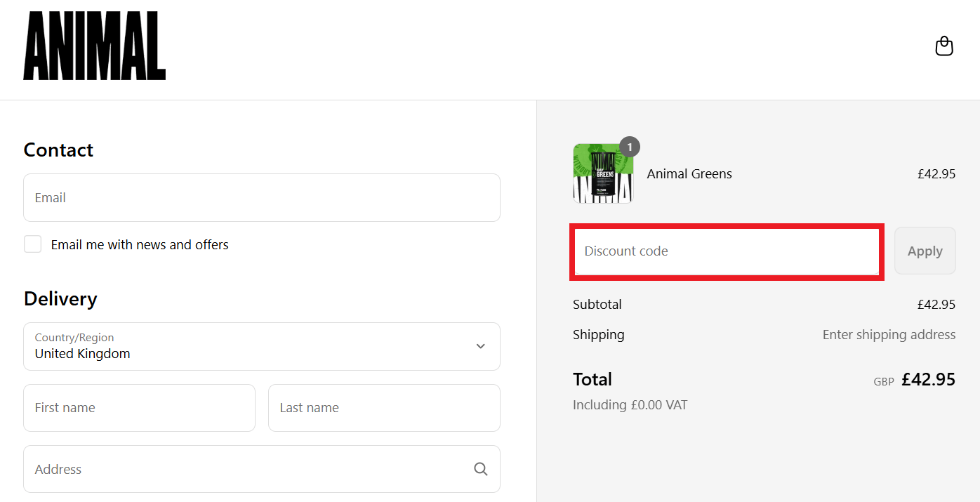
Task: Click into the First name field
Action: (139, 408)
